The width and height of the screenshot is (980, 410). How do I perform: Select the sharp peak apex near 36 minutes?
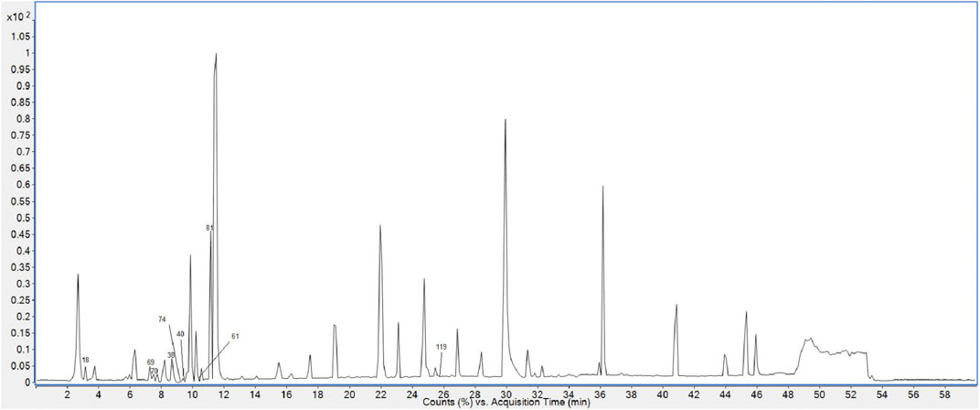[x=603, y=187]
